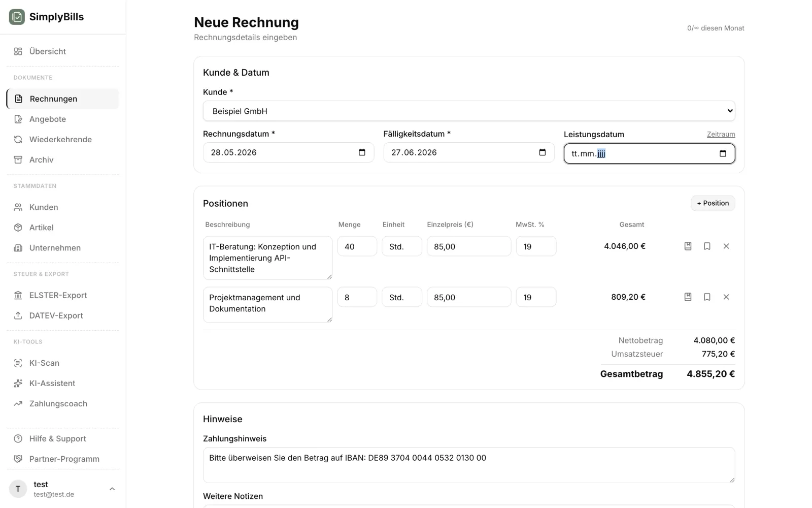This screenshot has height=508, width=812.
Task: Select Rechnungen in the sidebar
Action: pos(63,99)
